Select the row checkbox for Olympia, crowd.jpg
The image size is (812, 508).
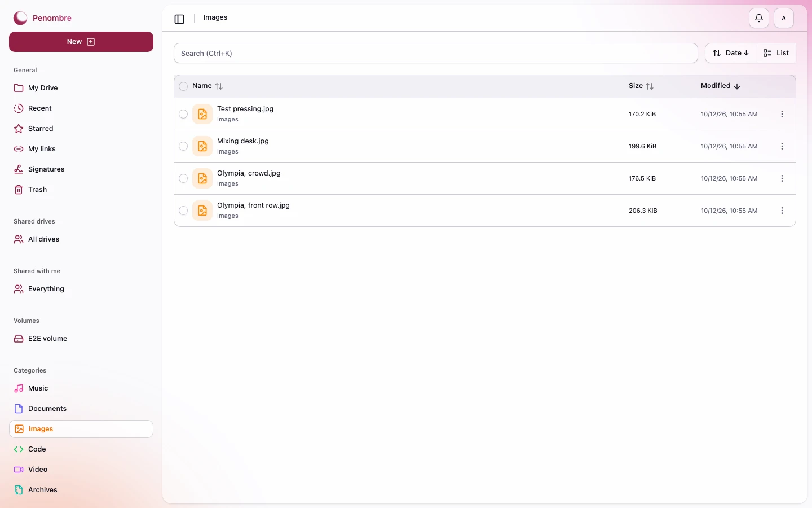coord(183,178)
